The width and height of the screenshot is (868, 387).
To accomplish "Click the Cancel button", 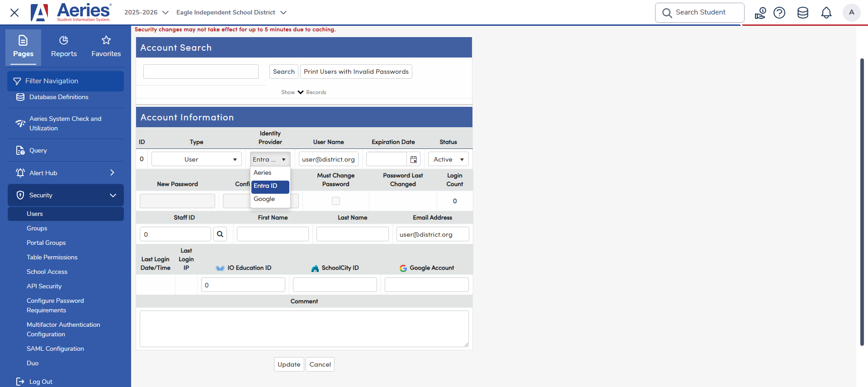I will [x=320, y=364].
